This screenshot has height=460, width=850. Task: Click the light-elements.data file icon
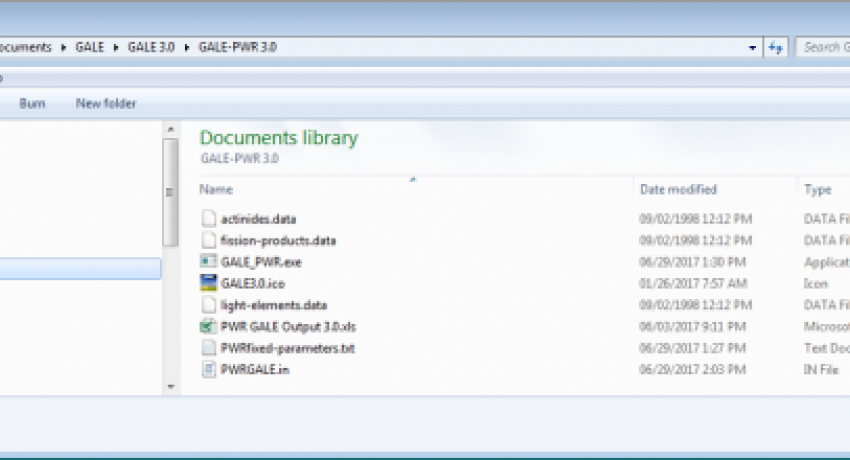tap(209, 305)
